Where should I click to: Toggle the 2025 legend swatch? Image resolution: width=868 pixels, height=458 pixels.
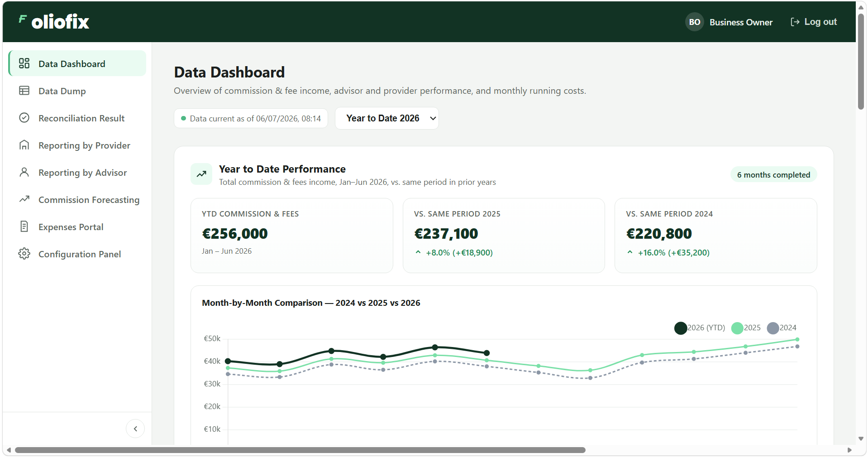click(737, 328)
